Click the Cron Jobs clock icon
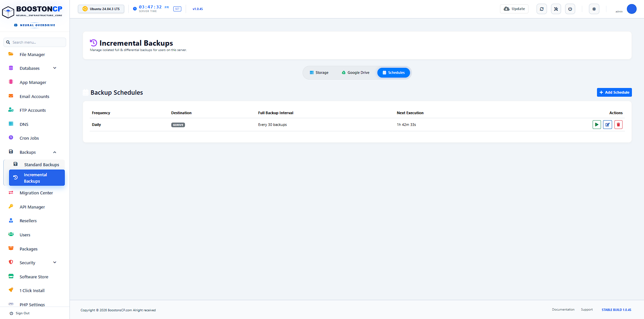This screenshot has height=319, width=644. coord(11,138)
